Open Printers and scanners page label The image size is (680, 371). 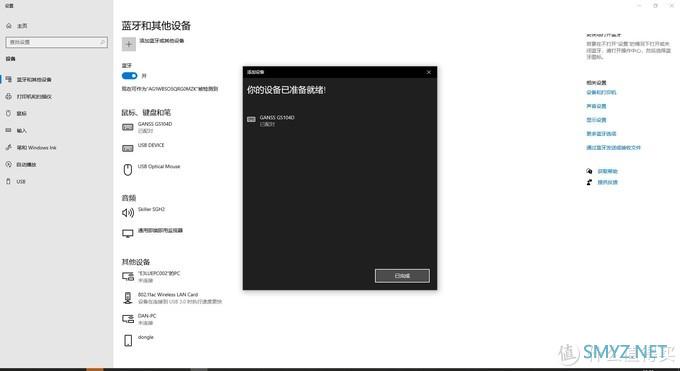34,97
